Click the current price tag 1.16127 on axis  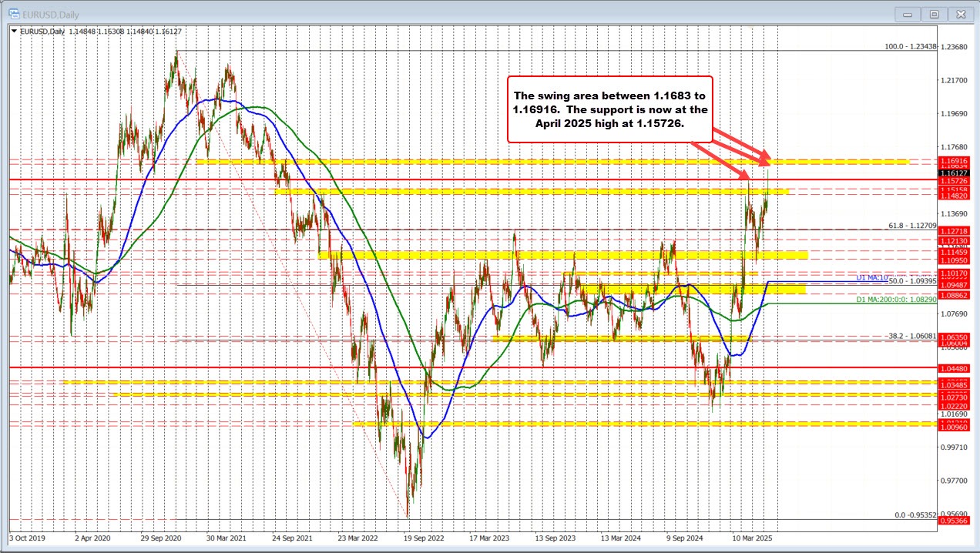tap(955, 173)
